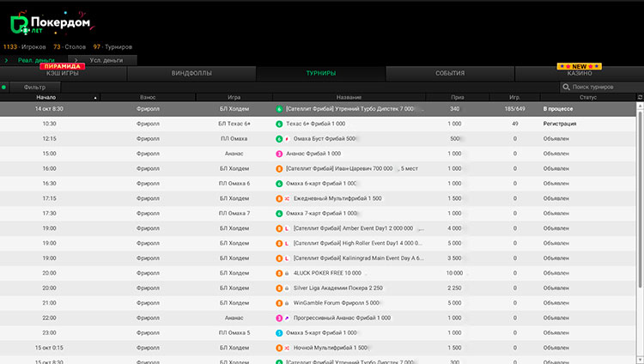Click the L icon of Kaliningrad Main Event

[x=287, y=258]
